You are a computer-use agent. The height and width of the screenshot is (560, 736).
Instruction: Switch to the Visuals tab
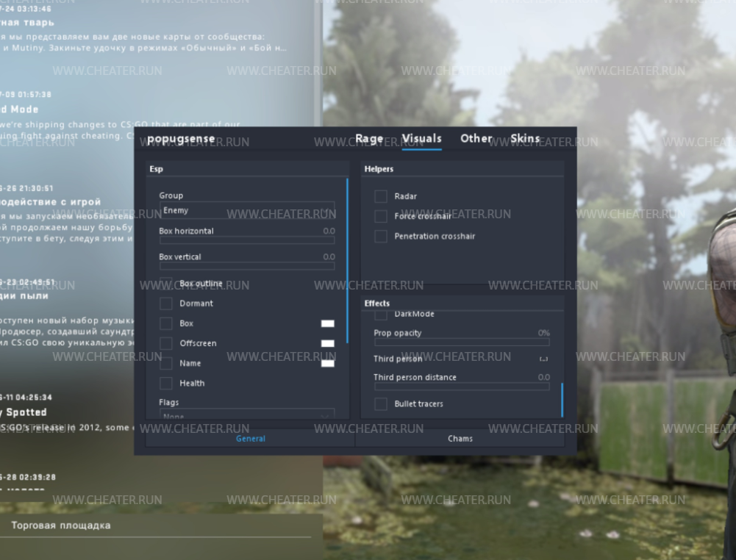[421, 139]
